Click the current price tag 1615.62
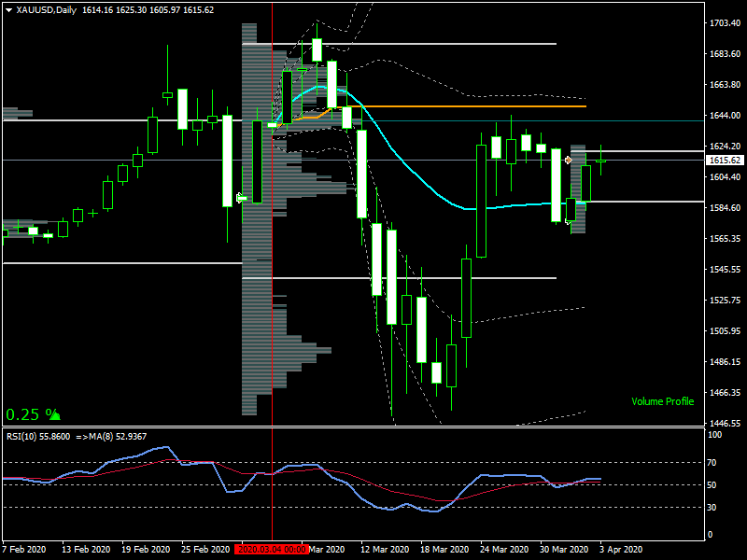747x560 pixels. coord(724,161)
